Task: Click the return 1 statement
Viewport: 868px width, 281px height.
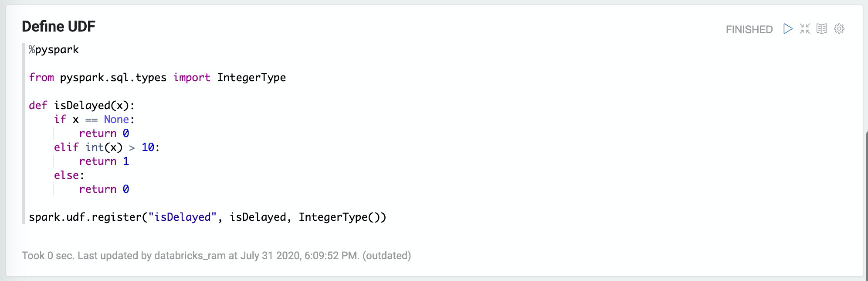Action: [x=104, y=161]
